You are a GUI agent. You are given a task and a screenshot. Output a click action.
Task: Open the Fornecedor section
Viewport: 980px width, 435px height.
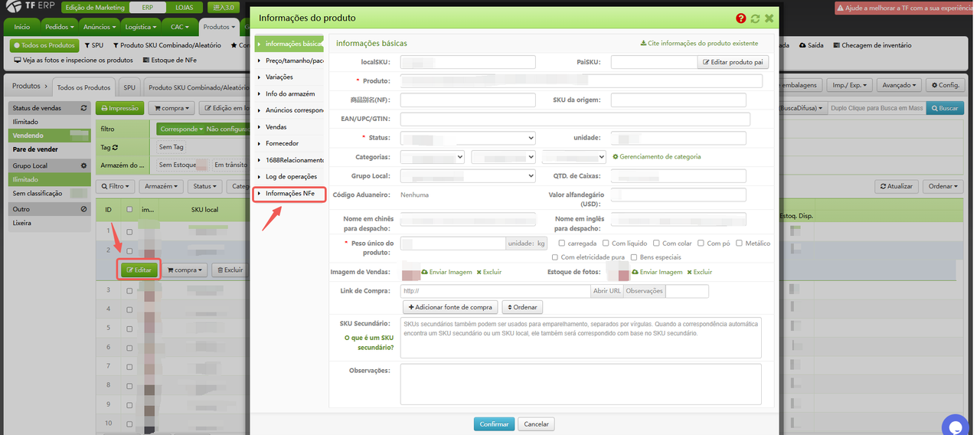(290, 143)
